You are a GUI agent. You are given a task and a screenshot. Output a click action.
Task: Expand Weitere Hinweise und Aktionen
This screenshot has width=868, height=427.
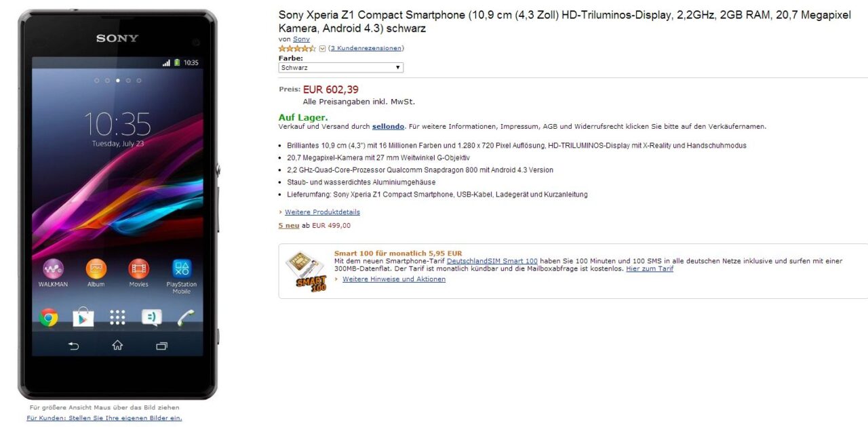click(394, 279)
